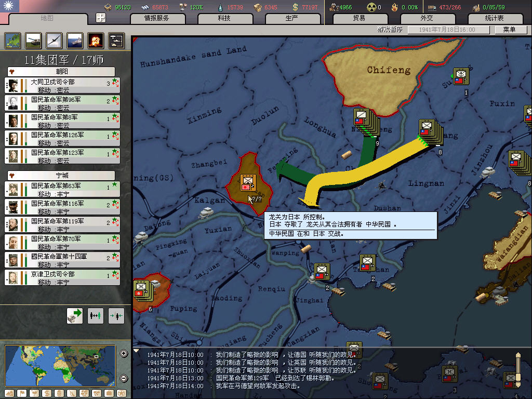Click the green arrow unit action button
Viewport: 532px width, 399px height.
tap(75, 315)
